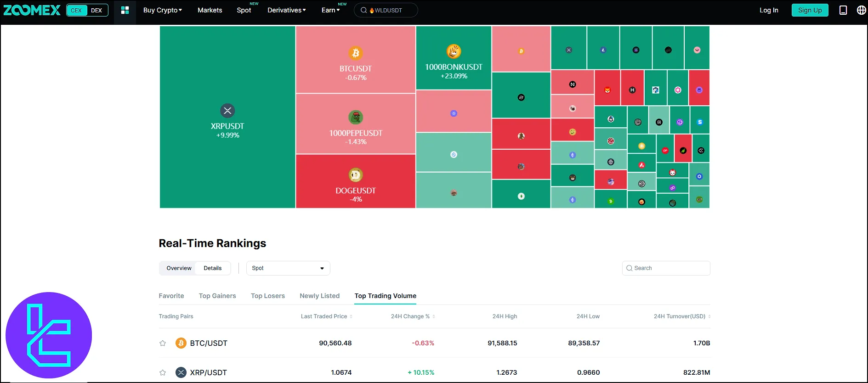Select the Shiba Inu heatmap tile
This screenshot has width=868, height=383.
pyautogui.click(x=607, y=88)
